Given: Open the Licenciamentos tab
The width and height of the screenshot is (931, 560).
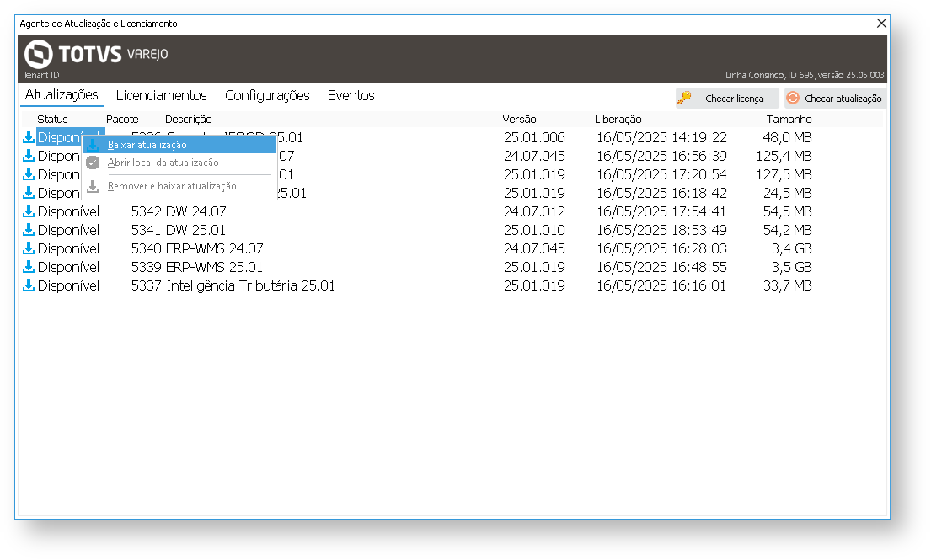Looking at the screenshot, I should pos(162,95).
